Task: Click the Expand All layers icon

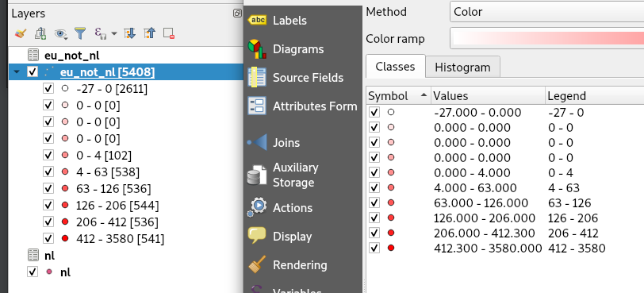Action: [129, 33]
